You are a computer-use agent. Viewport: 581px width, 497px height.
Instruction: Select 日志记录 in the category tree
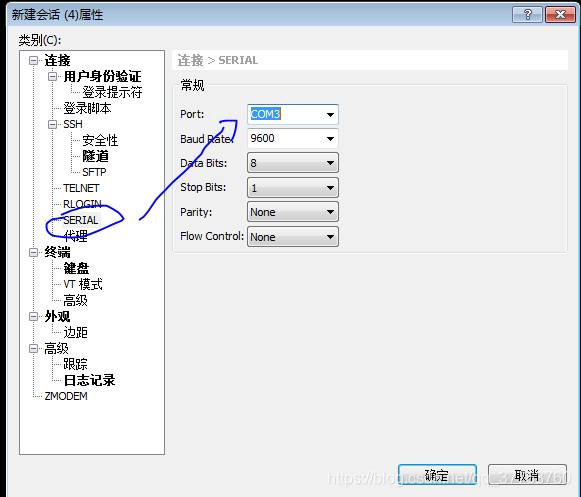[x=89, y=380]
